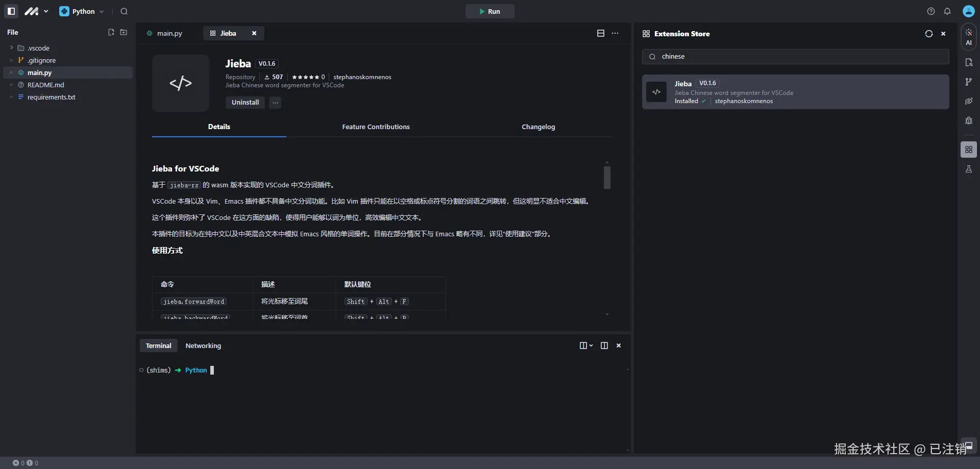Click the readme scroll-up arrow
980x469 pixels.
pyautogui.click(x=607, y=162)
